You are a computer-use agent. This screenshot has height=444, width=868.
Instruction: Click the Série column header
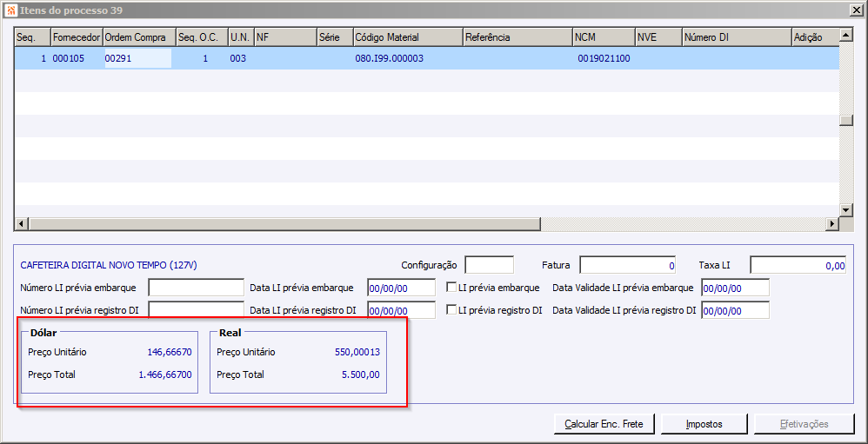click(336, 37)
